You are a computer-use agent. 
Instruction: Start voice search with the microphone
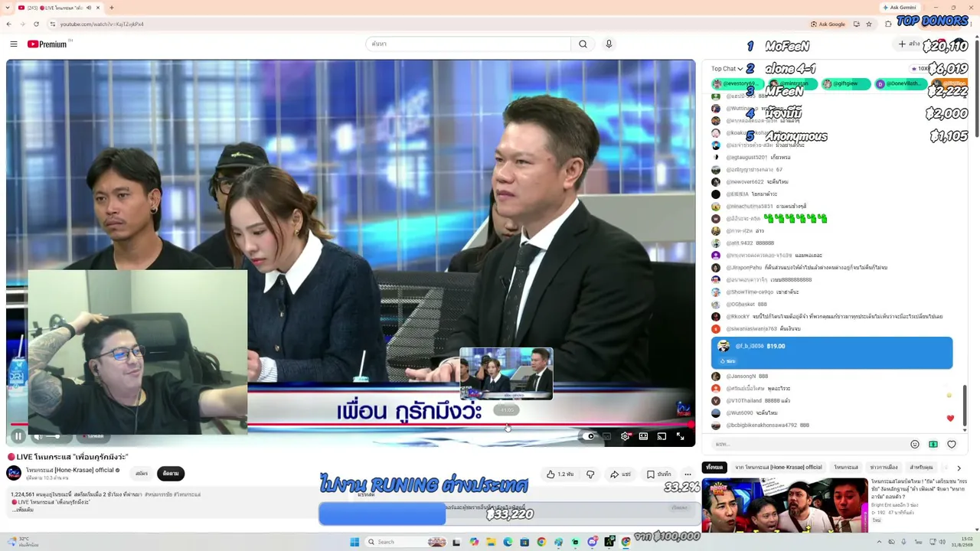(x=609, y=44)
